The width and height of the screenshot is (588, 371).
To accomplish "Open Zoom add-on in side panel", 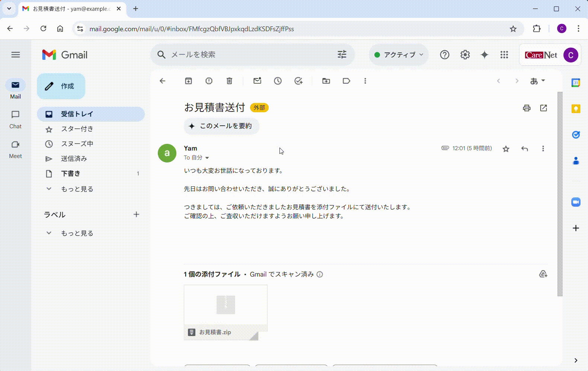I will [x=576, y=202].
